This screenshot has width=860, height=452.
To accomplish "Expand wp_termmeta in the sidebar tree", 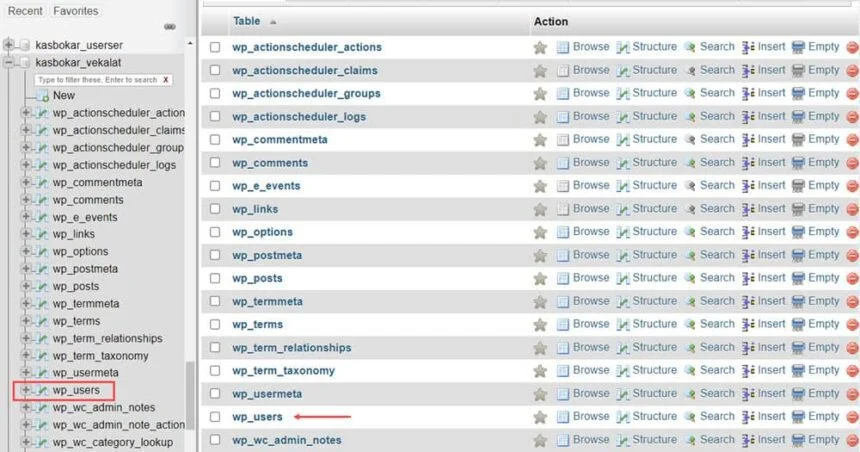I will point(25,303).
